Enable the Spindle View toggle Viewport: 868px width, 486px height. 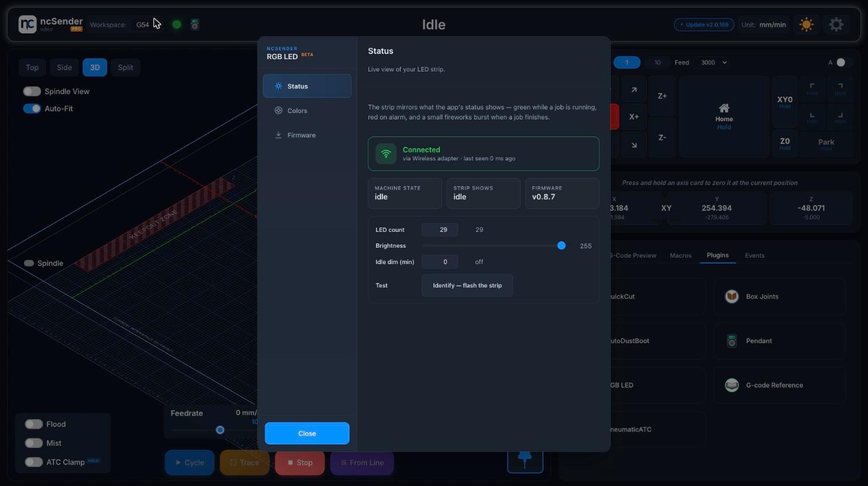coord(32,91)
